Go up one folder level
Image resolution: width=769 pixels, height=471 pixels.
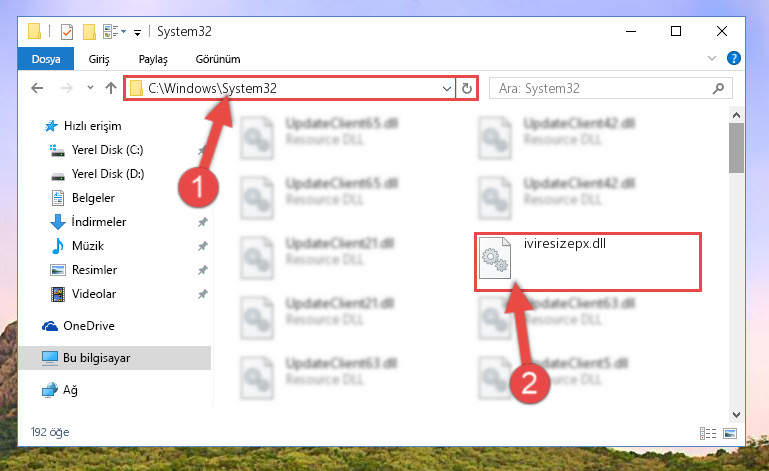[x=111, y=88]
